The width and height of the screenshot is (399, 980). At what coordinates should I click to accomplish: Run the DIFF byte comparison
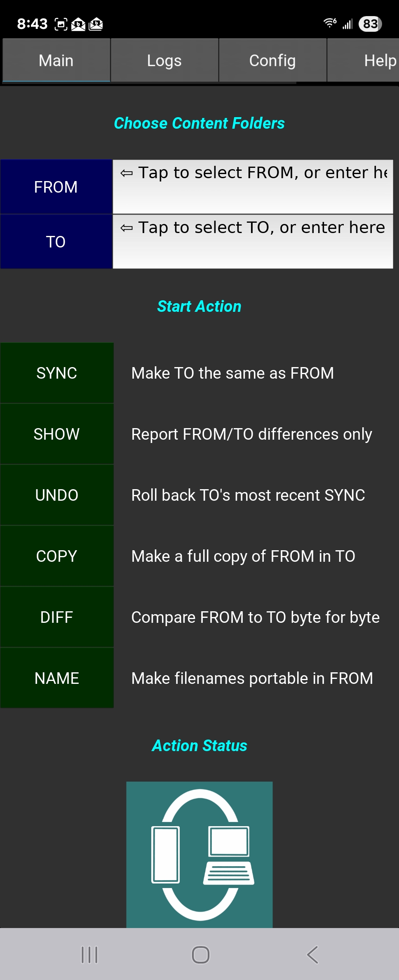point(57,617)
